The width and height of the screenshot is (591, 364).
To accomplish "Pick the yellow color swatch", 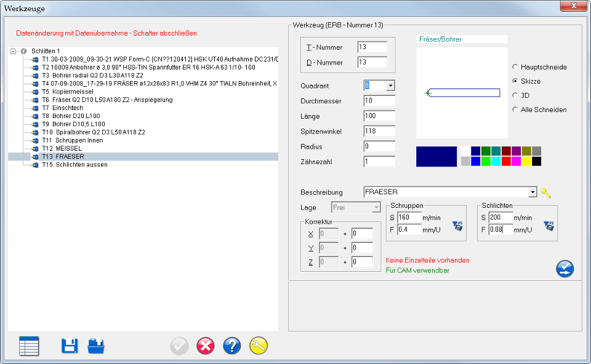I will (526, 161).
